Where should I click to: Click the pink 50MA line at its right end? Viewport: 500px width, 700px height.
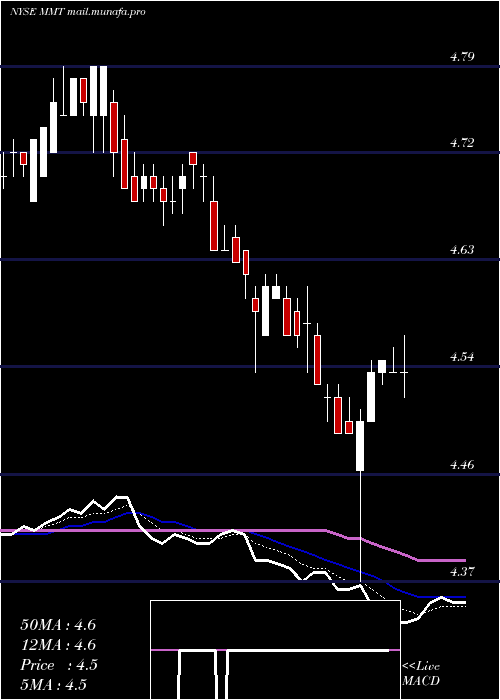464,560
